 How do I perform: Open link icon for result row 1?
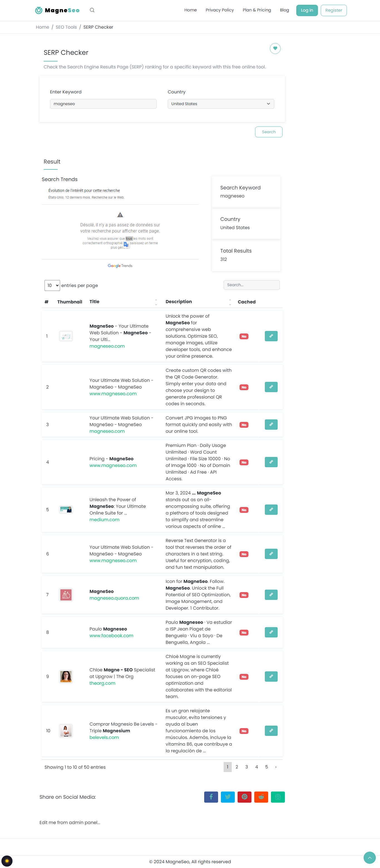pos(271,336)
